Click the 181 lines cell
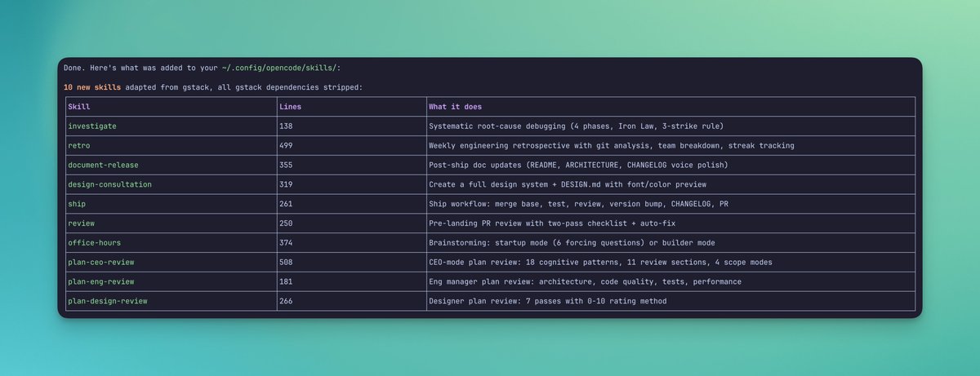The width and height of the screenshot is (980, 376). click(285, 281)
